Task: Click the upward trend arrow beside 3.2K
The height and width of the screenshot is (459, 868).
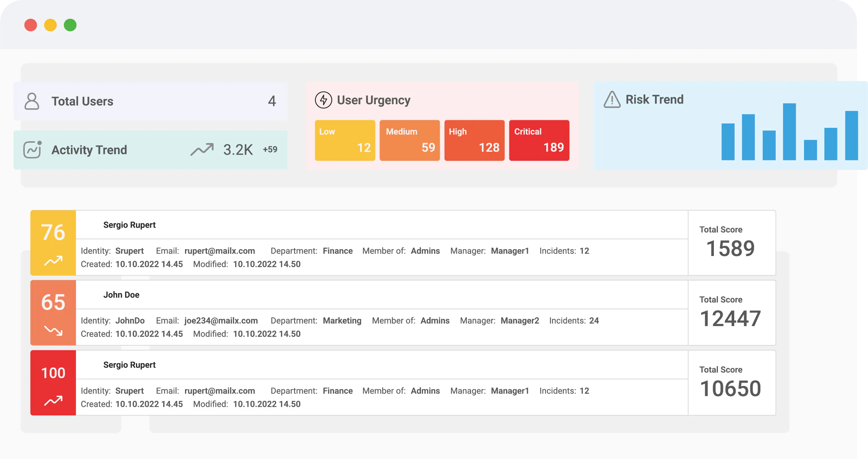Action: point(202,149)
